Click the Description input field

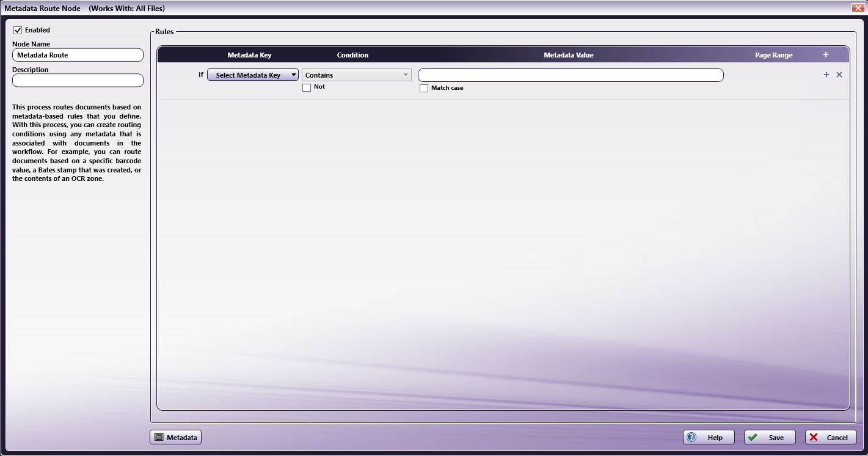78,80
